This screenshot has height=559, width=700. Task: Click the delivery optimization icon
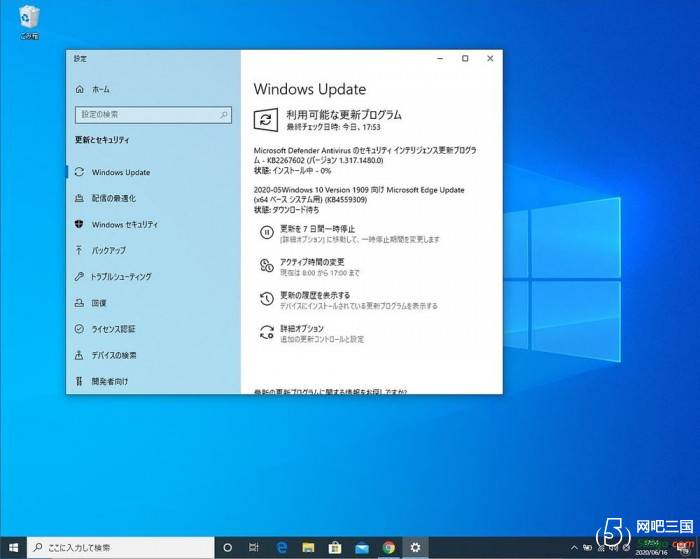[x=79, y=198]
